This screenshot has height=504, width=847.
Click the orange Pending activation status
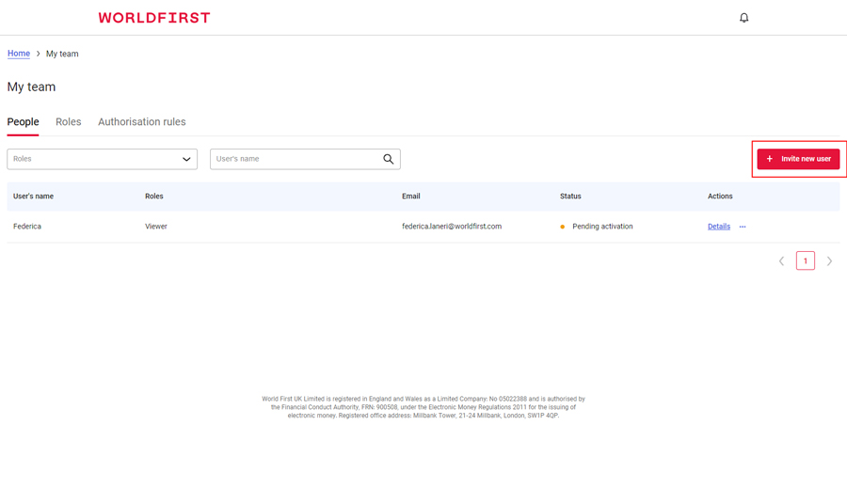click(x=601, y=227)
